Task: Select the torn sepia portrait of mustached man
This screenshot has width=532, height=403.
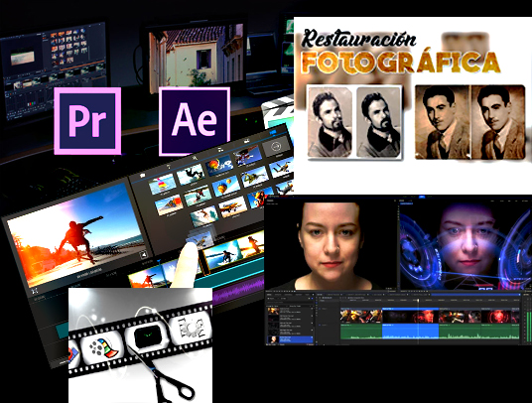Action: (x=442, y=122)
